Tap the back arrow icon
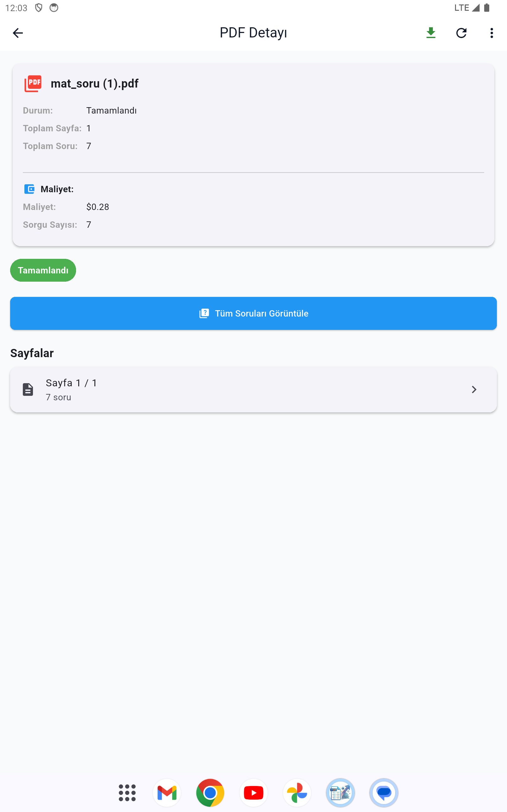The height and width of the screenshot is (812, 507). [18, 33]
